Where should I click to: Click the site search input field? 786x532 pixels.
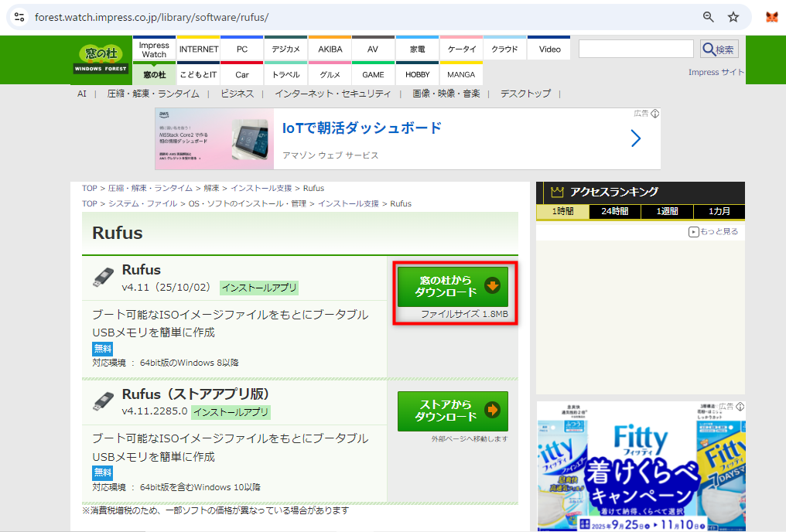click(x=636, y=49)
